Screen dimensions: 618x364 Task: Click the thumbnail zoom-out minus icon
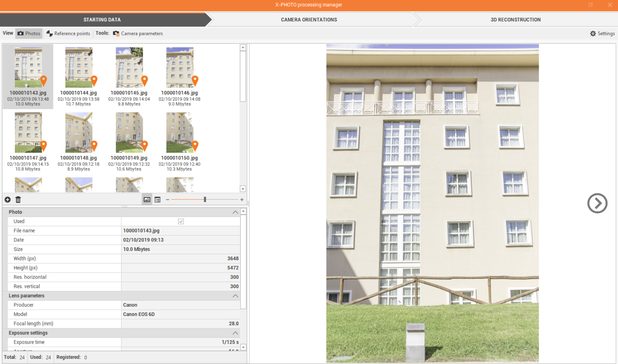point(167,200)
